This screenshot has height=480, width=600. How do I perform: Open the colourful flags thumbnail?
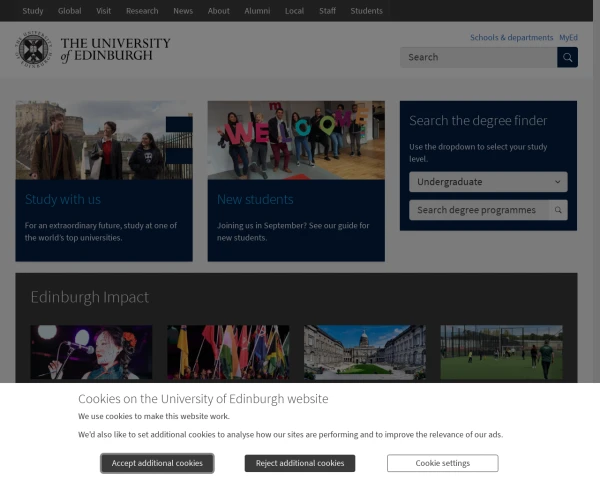pyautogui.click(x=228, y=353)
